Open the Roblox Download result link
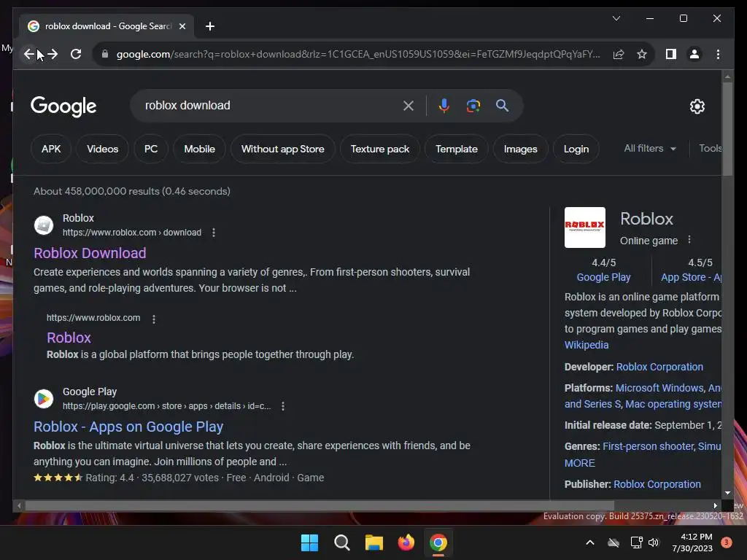 point(90,253)
